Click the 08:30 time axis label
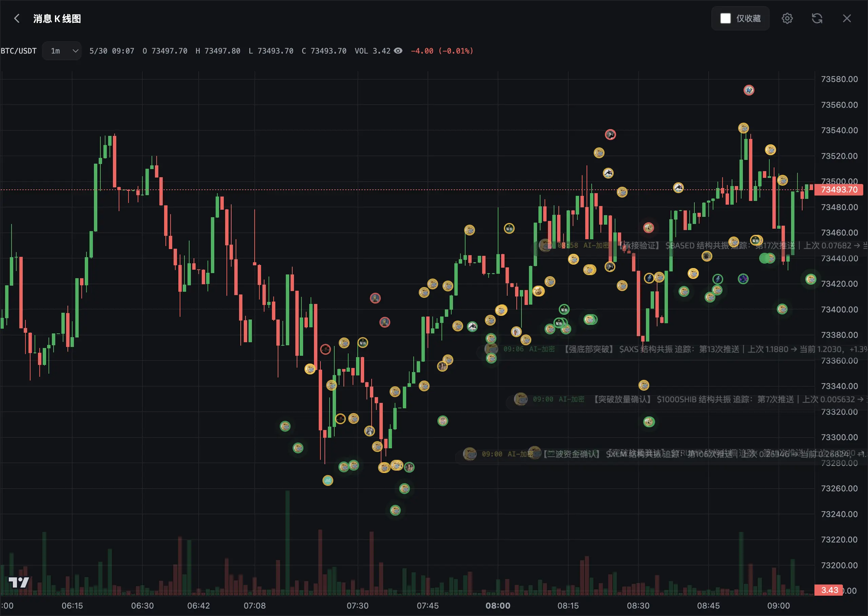This screenshot has height=616, width=868. pyautogui.click(x=638, y=606)
